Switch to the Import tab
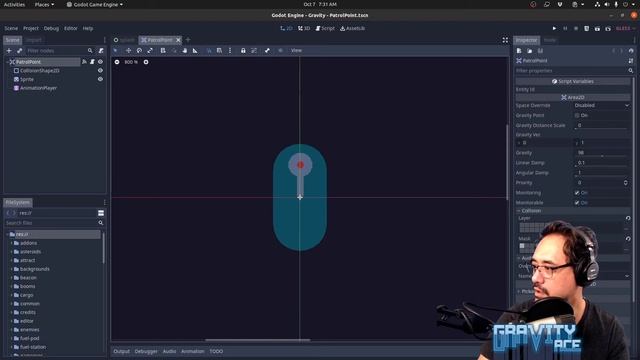Screen dimensions: 640x360 click(x=33, y=40)
